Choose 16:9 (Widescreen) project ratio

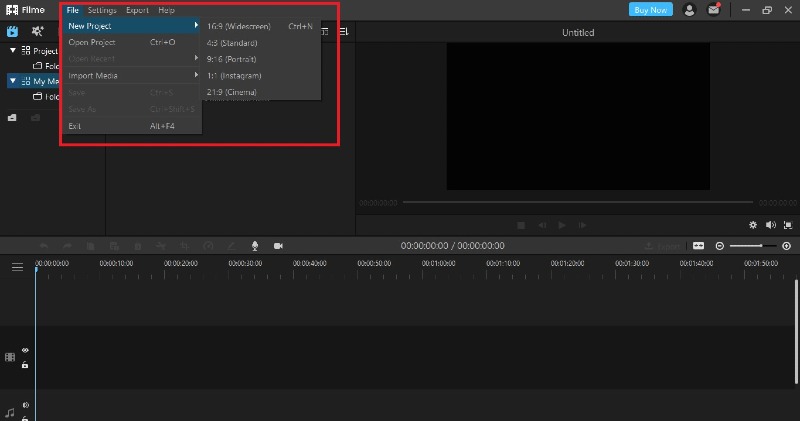[260, 26]
